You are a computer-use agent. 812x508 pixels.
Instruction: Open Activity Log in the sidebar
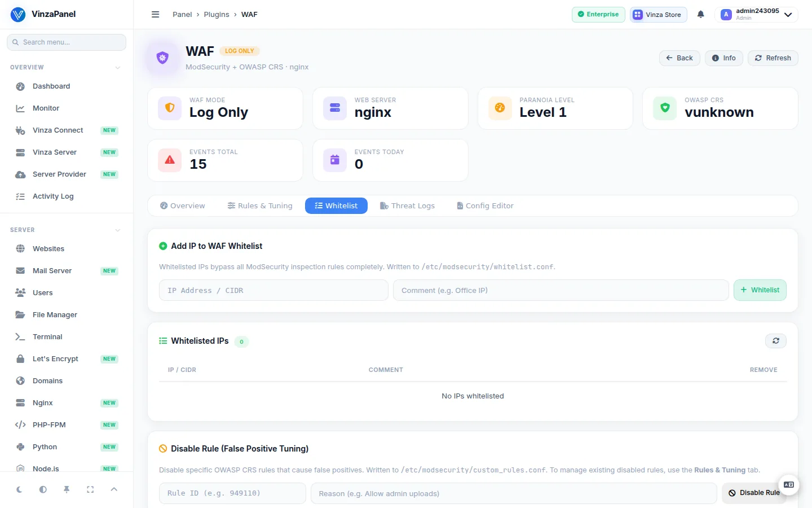coord(67,196)
